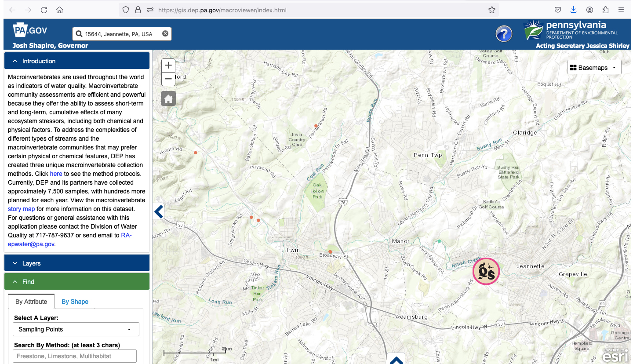The image size is (633, 364).
Task: Open the help question mark icon
Action: (504, 34)
